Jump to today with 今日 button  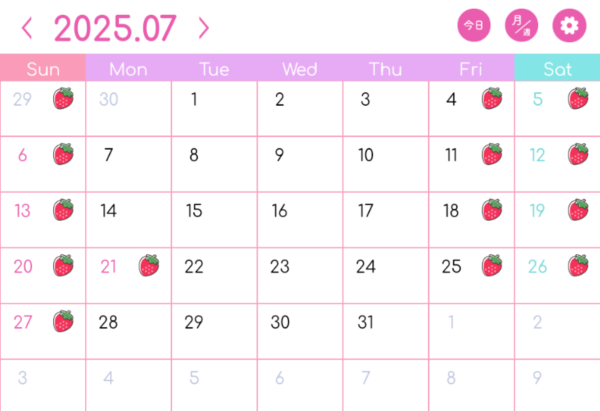click(474, 26)
